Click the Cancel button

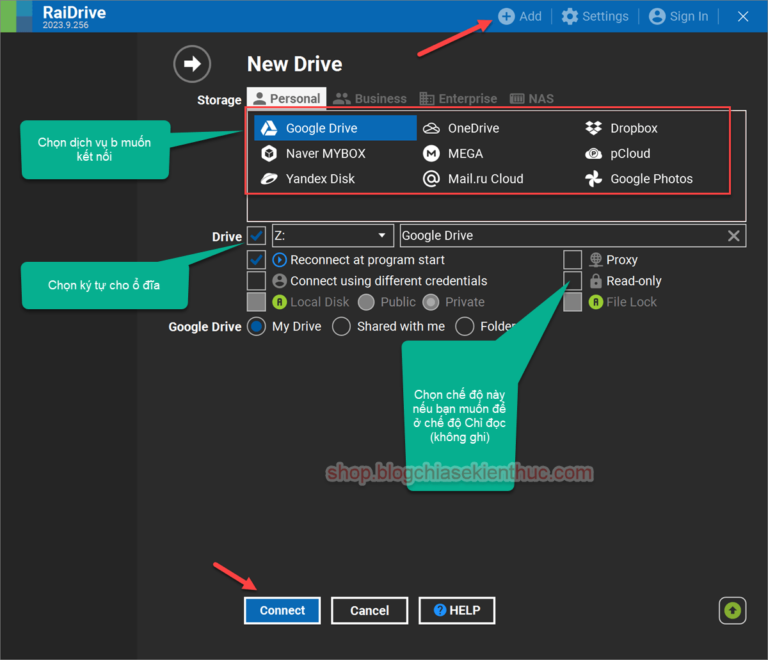coord(369,610)
